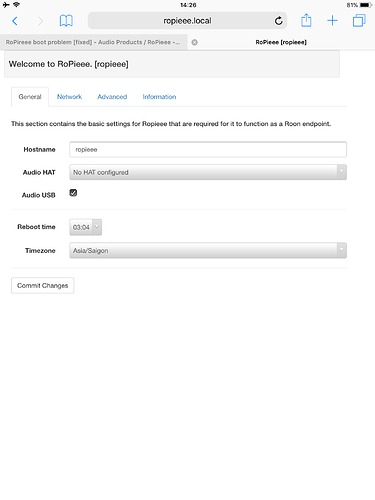Tap the Safari forward arrow
The image size is (375, 500).
pyautogui.click(x=40, y=21)
